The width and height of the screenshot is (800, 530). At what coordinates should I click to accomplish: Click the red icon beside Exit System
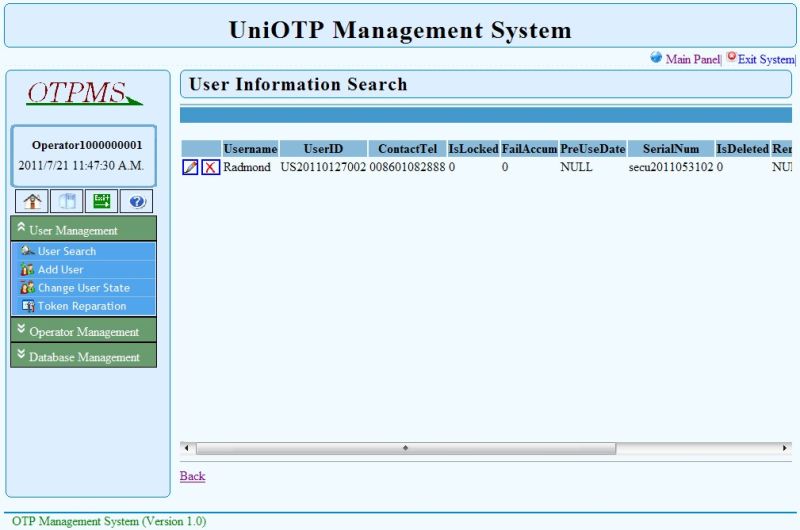pyautogui.click(x=732, y=57)
